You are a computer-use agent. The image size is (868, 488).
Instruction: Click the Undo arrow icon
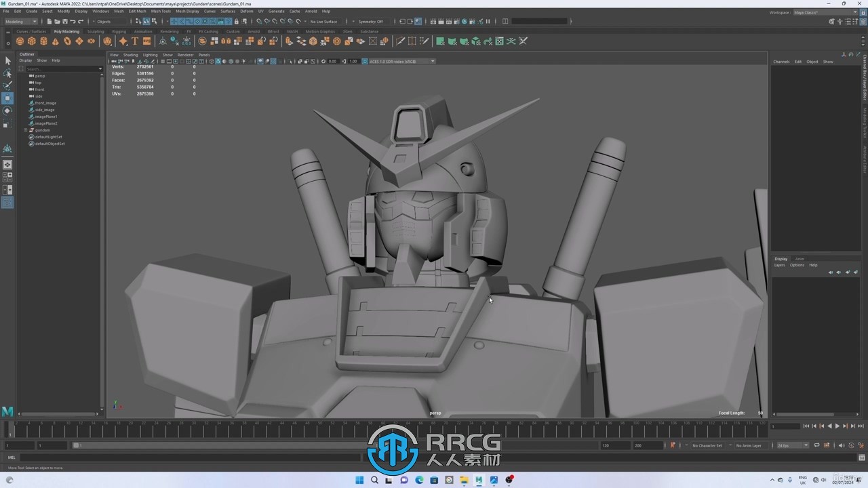pyautogui.click(x=73, y=22)
